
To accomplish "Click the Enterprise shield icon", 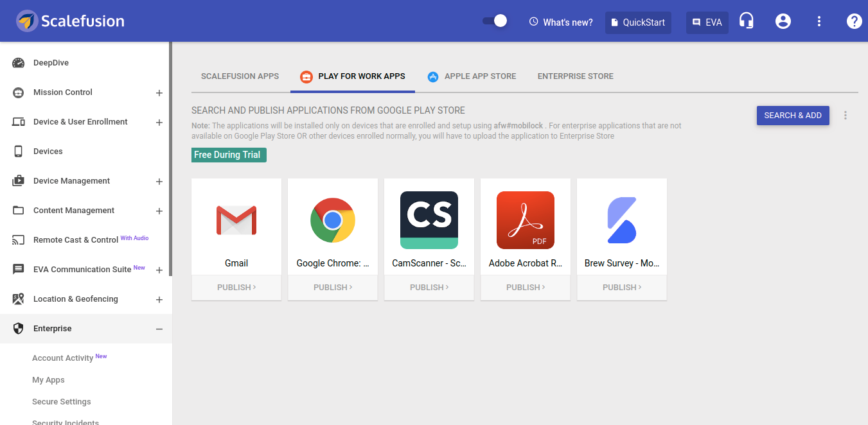I will click(x=19, y=329).
